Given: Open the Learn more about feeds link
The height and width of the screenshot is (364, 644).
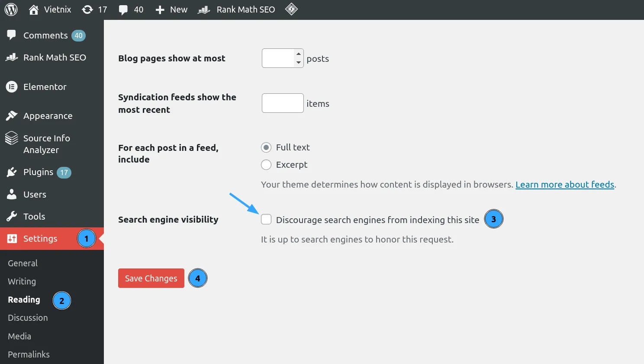Looking at the screenshot, I should point(565,184).
